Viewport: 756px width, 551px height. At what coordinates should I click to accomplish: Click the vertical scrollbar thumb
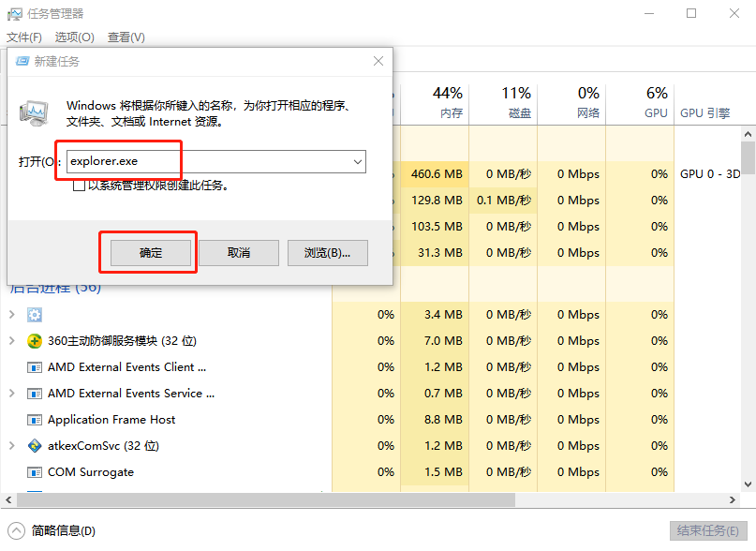[748, 157]
